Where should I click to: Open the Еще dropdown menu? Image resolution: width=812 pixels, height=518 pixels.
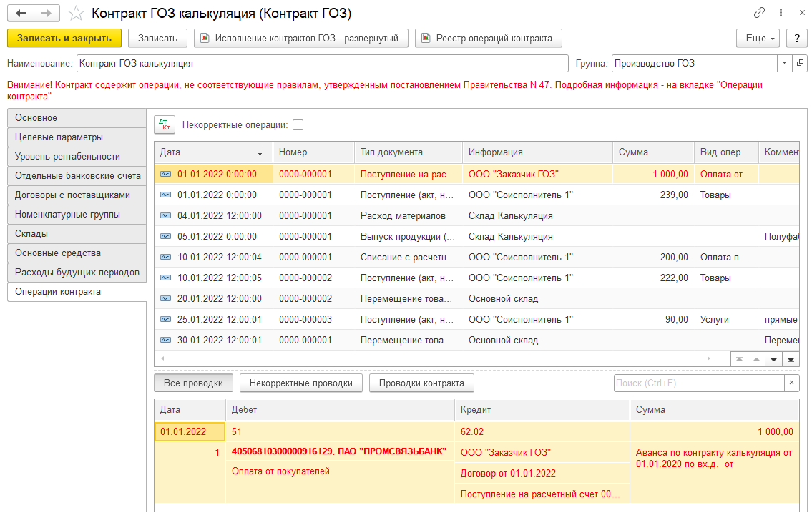(760, 38)
